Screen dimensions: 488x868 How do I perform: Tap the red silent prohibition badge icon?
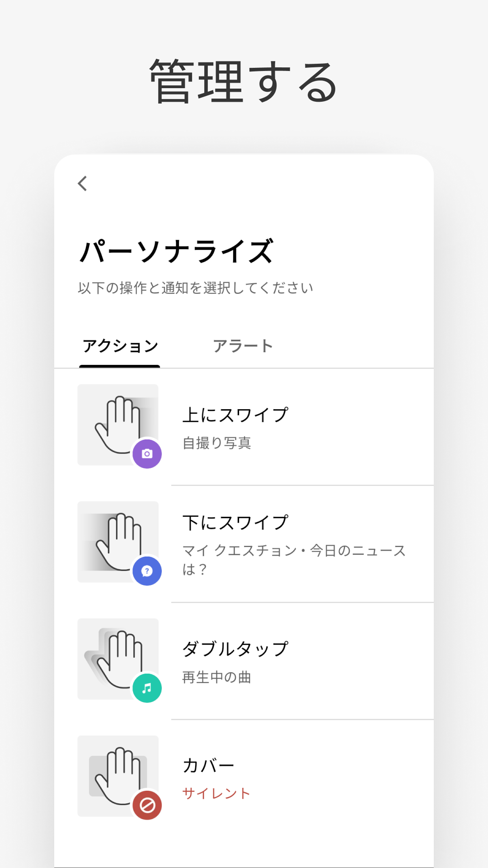click(147, 805)
